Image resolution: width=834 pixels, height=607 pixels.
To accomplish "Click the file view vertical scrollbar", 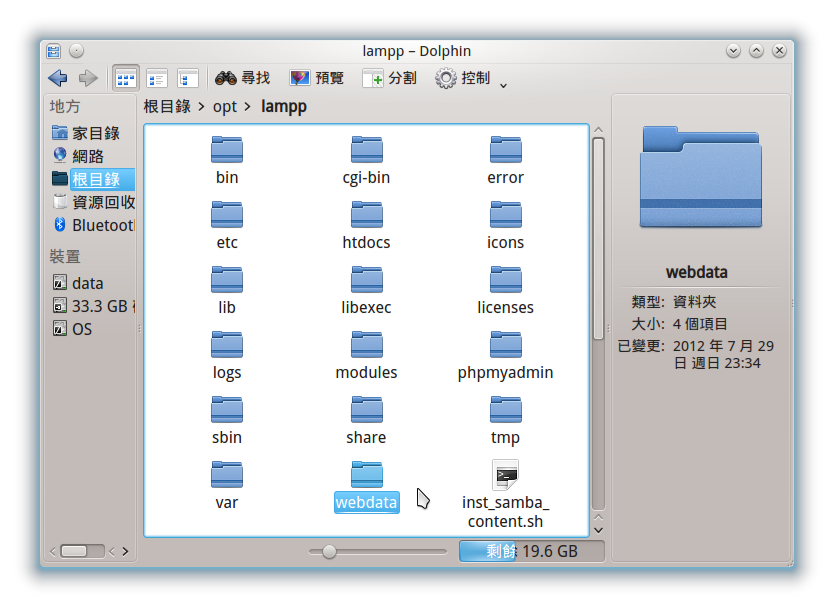I will tap(598, 238).
